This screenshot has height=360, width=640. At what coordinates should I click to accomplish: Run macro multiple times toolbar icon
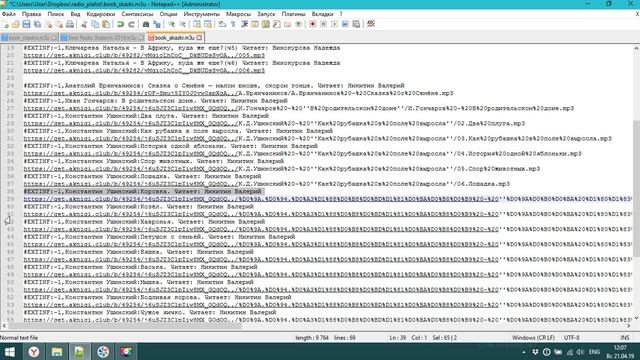[345, 24]
